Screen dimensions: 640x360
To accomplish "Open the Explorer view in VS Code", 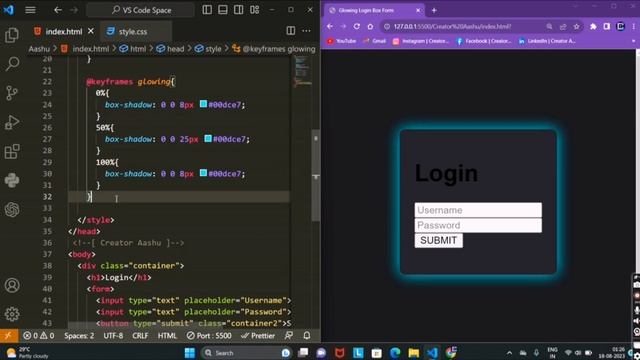I will coord(12,35).
